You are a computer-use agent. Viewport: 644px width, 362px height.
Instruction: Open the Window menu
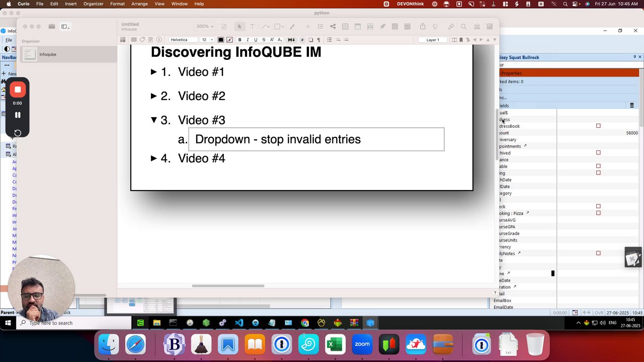click(x=180, y=4)
